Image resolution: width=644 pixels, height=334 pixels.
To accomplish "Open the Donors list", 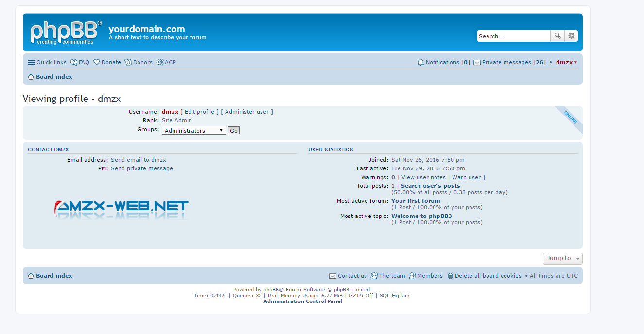I will [139, 62].
